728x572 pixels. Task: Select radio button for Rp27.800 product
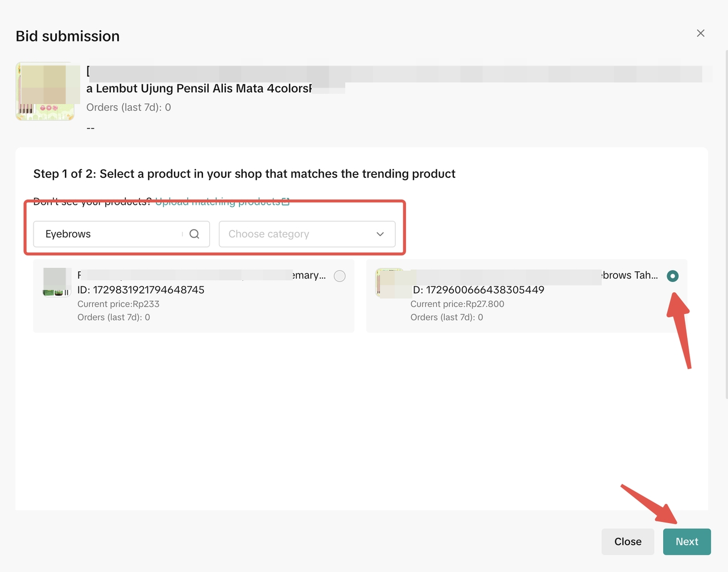(672, 276)
